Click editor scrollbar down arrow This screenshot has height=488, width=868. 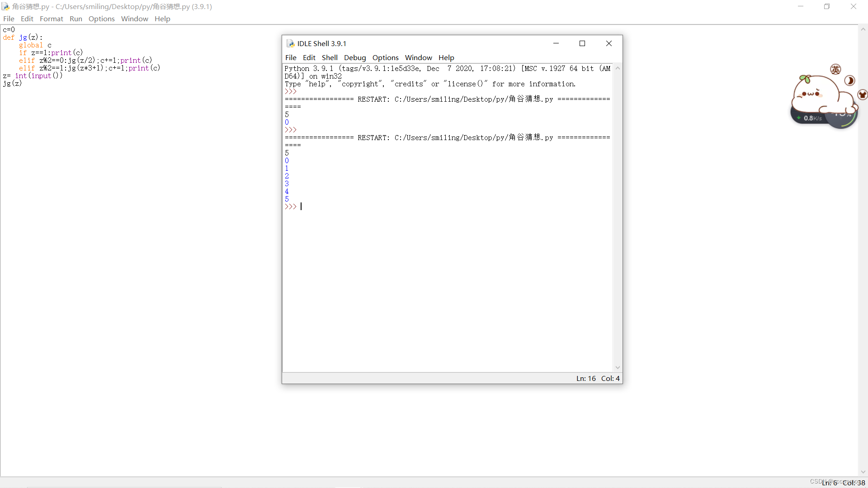863,472
